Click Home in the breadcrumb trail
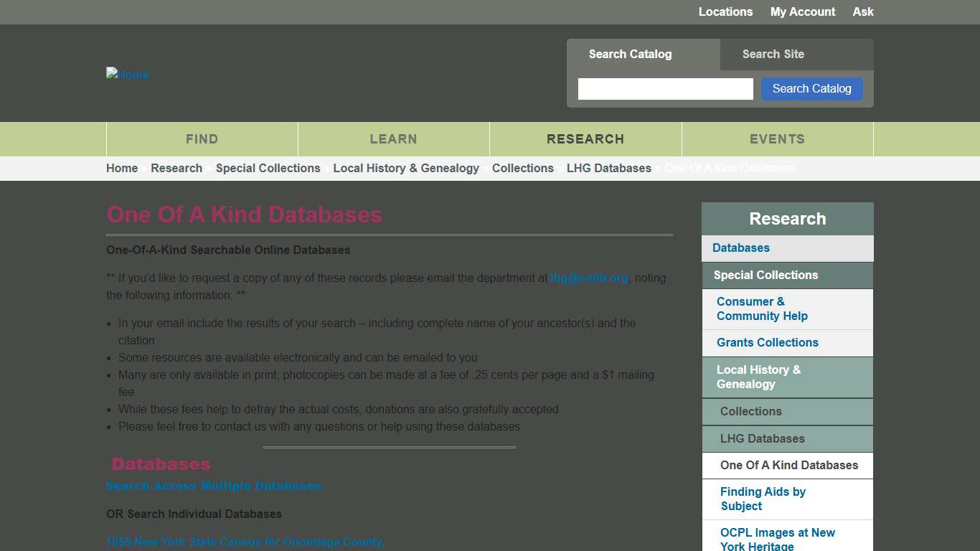This screenshot has height=551, width=980. pos(121,168)
